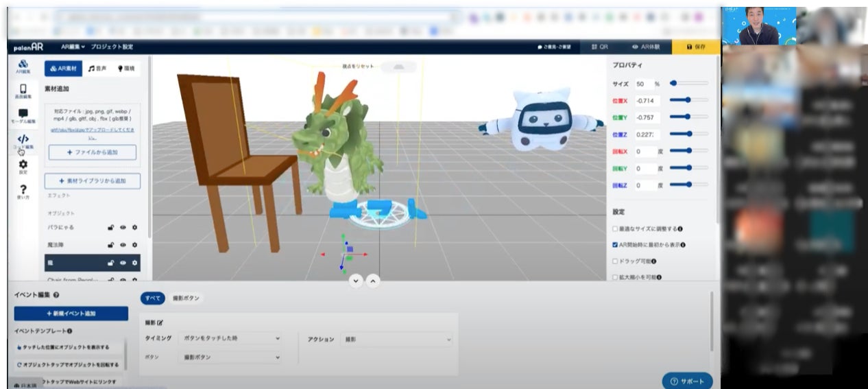Switch to the AR素材 tab

(x=63, y=69)
